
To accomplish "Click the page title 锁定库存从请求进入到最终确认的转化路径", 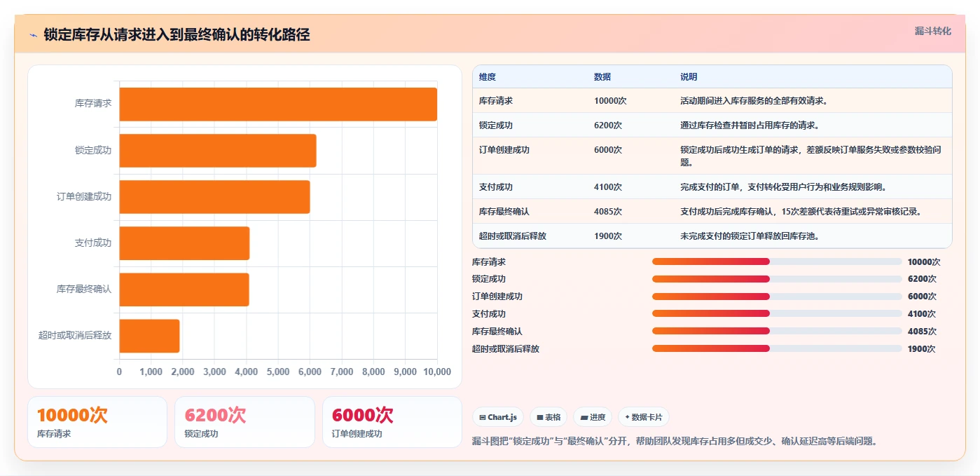I will coord(177,34).
